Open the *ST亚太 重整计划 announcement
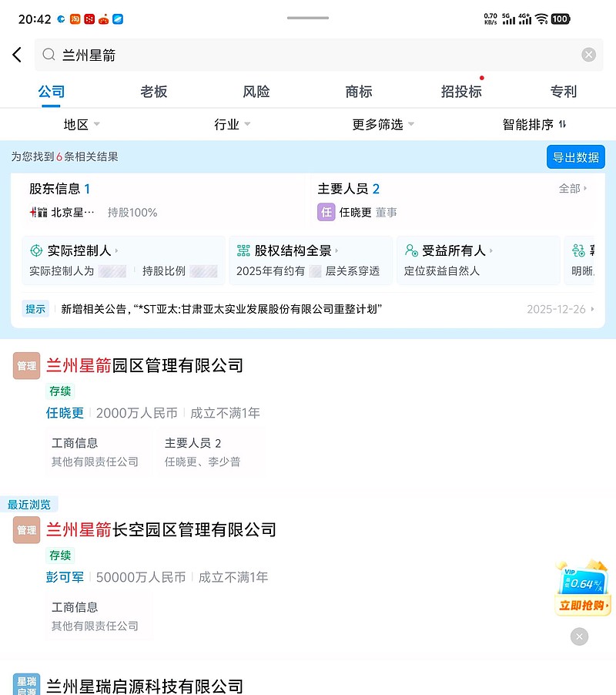The width and height of the screenshot is (616, 695). [222, 309]
